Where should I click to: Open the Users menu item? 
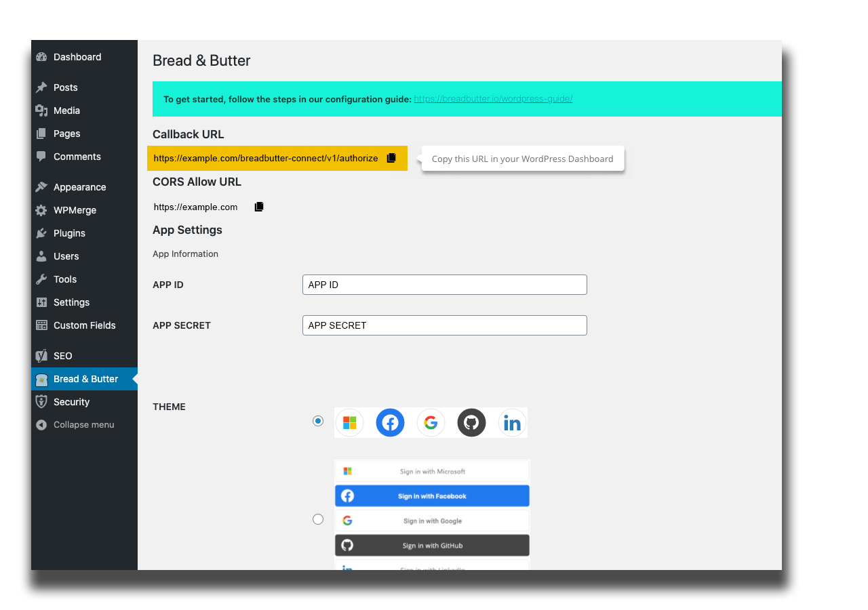(84, 256)
